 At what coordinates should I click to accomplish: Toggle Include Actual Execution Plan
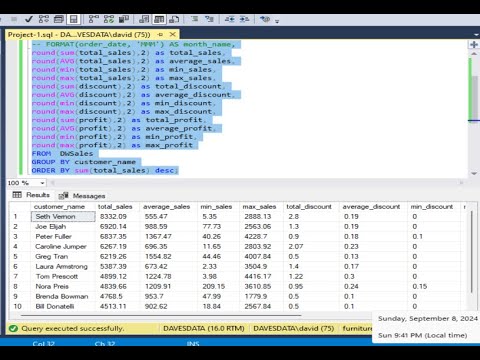click(94, 19)
